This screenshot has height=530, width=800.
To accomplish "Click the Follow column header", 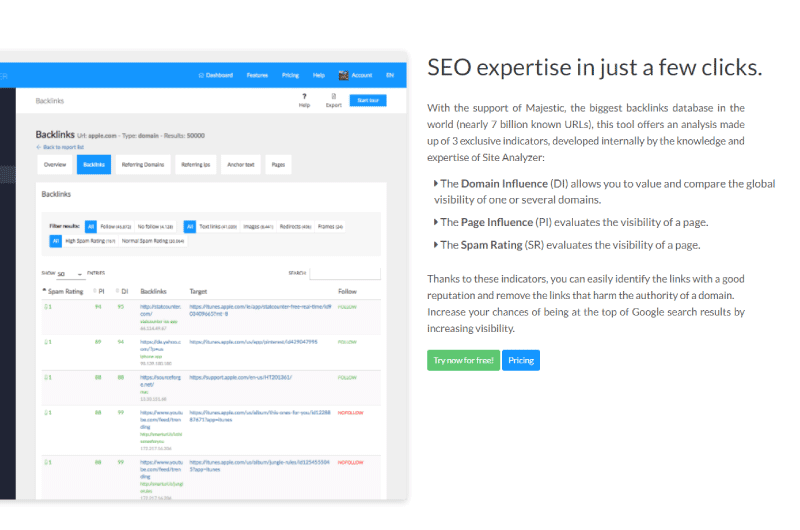I will coord(347,291).
